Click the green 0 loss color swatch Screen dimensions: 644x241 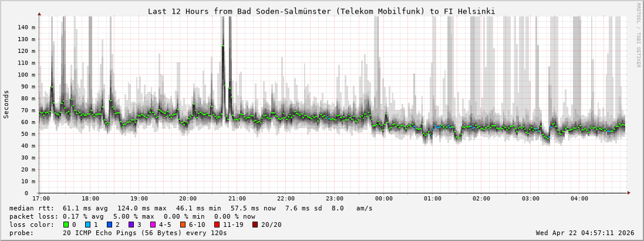coord(66,225)
